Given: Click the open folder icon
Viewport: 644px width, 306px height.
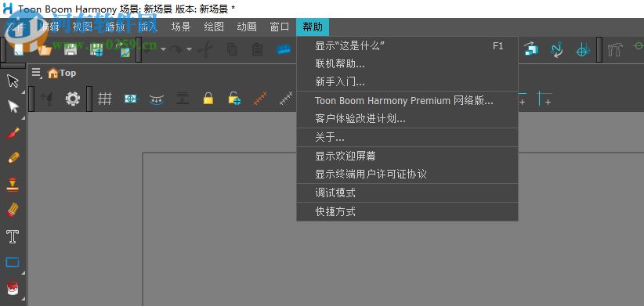Looking at the screenshot, I should coord(45,49).
